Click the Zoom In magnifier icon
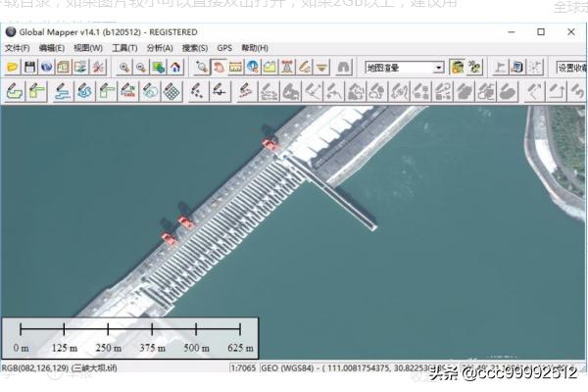 pyautogui.click(x=124, y=68)
